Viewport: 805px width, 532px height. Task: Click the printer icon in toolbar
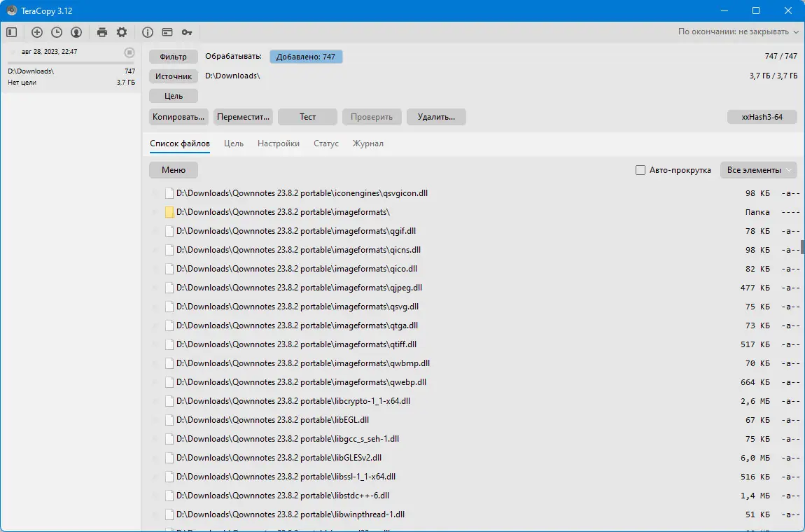click(102, 32)
